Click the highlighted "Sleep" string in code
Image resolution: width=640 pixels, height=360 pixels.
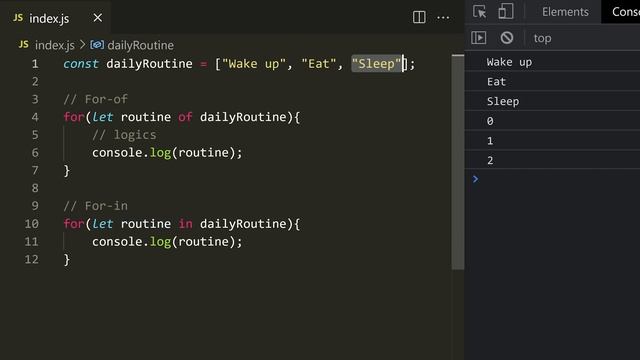click(376, 64)
